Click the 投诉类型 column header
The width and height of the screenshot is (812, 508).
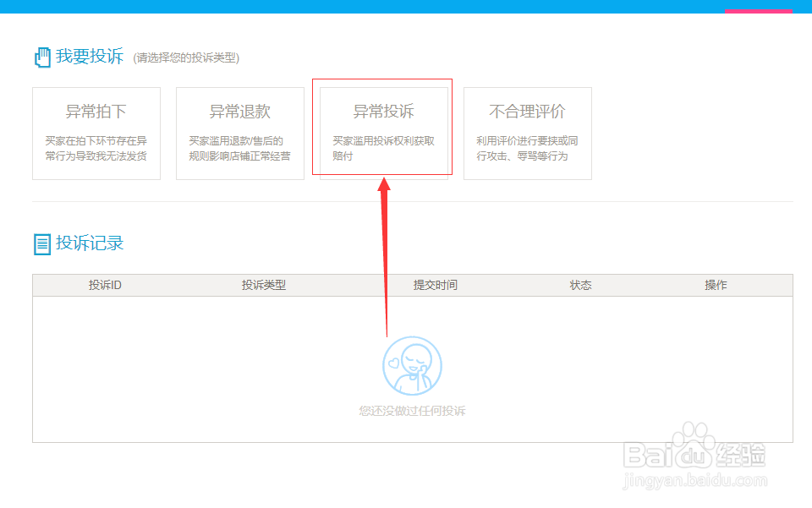(x=264, y=285)
